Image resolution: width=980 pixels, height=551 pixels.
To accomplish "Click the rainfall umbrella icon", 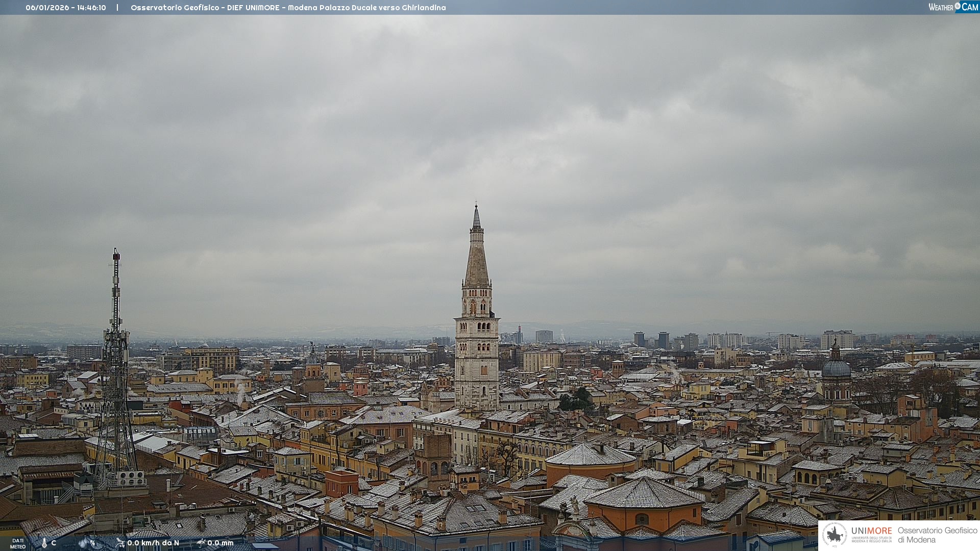I will pos(201,543).
